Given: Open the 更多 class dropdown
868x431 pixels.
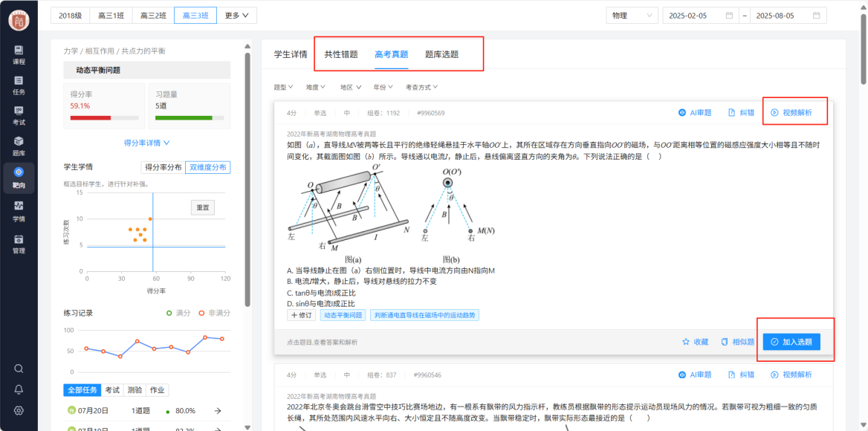Looking at the screenshot, I should (236, 16).
